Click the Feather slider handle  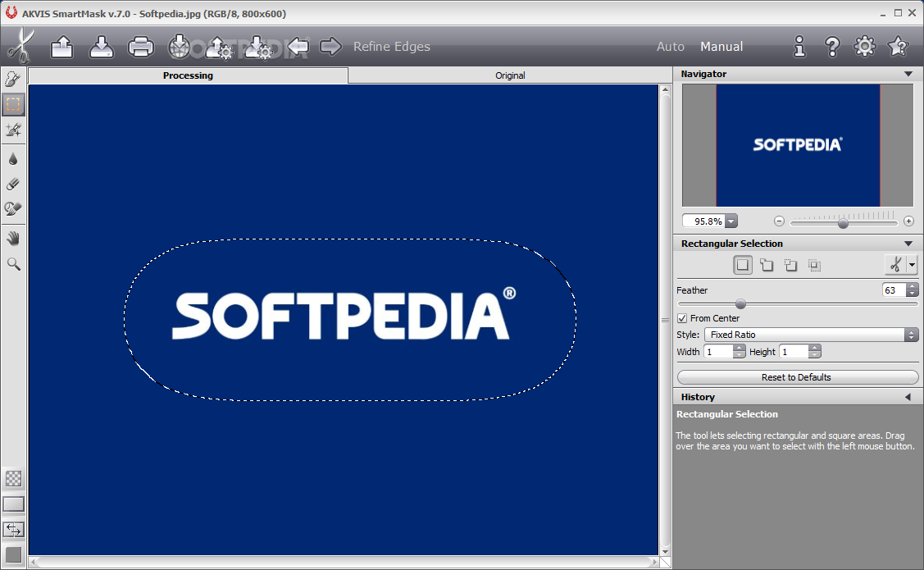tap(740, 303)
